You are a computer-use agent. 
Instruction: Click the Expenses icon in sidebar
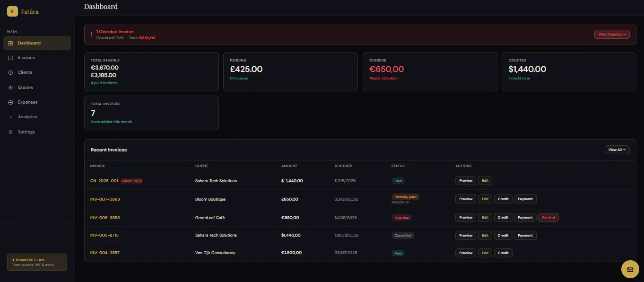coord(11,102)
